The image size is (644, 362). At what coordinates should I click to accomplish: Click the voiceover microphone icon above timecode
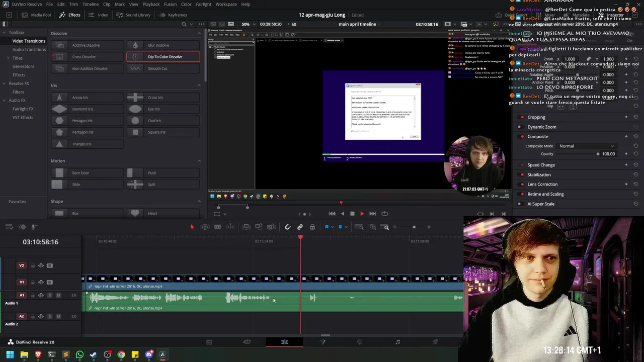coord(34,227)
